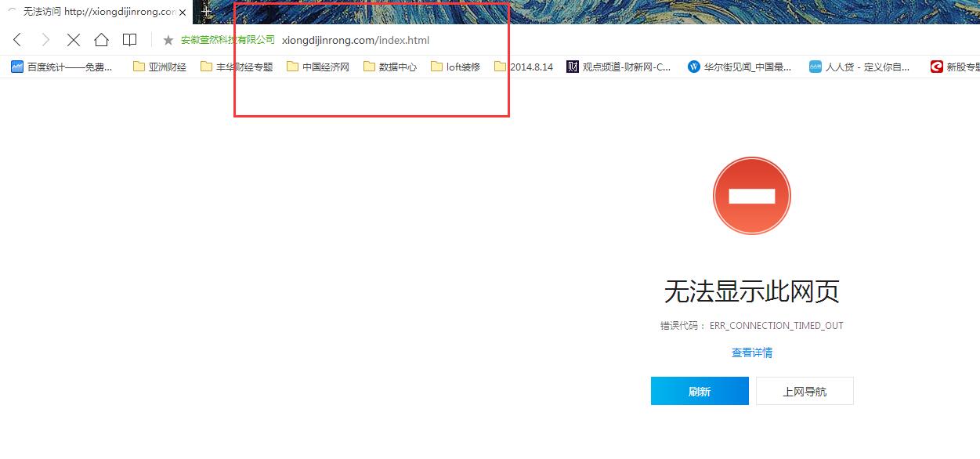Stop loading the current page

point(74,39)
